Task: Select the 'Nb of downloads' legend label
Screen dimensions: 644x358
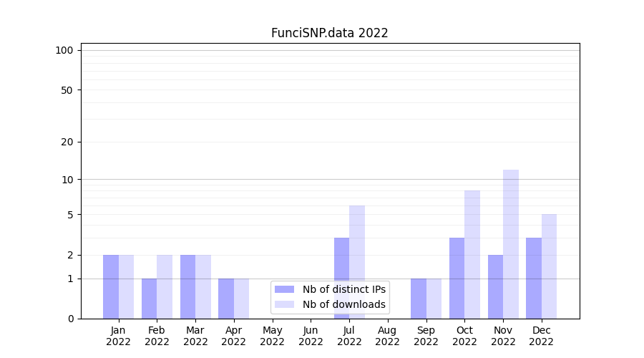Action: point(343,304)
